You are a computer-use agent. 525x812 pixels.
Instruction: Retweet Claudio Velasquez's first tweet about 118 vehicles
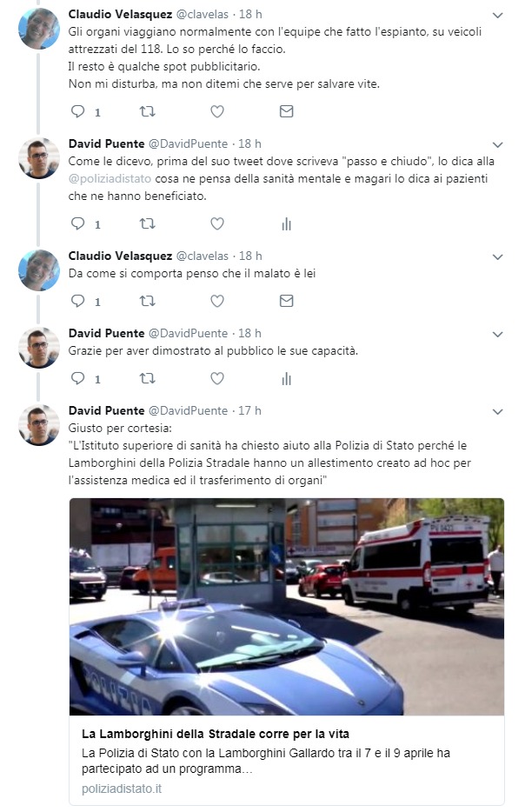[148, 111]
